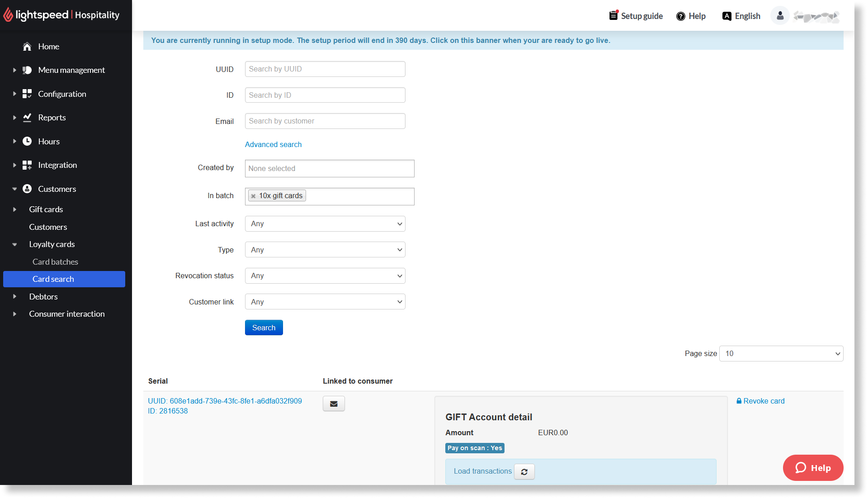The width and height of the screenshot is (868, 499).
Task: Expand the Reports section
Action: 14,118
